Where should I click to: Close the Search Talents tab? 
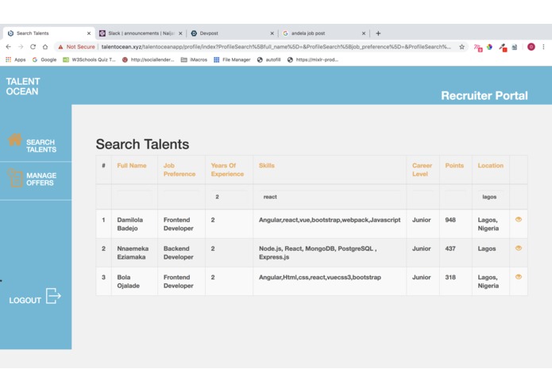(x=89, y=33)
